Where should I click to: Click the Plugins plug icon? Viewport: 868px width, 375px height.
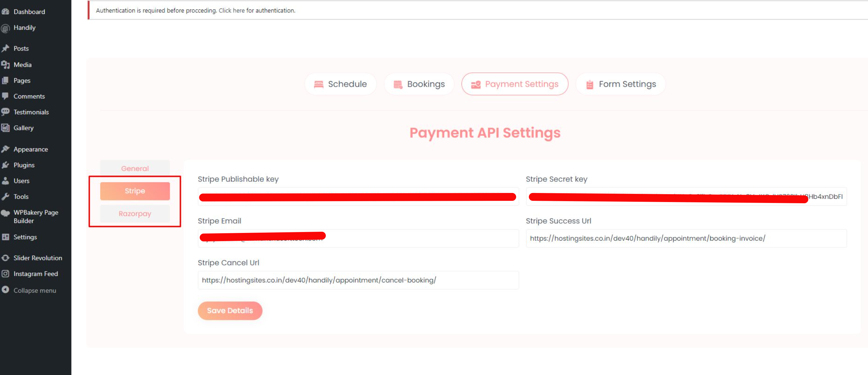click(5, 165)
